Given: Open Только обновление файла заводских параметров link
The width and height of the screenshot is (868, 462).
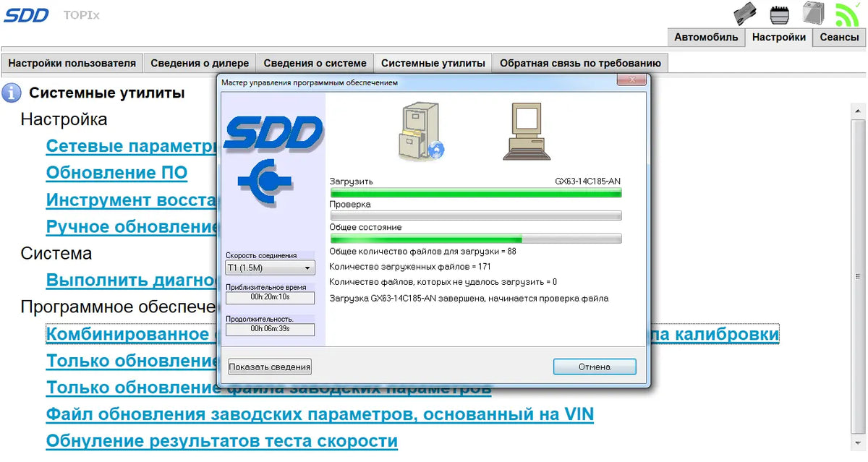Looking at the screenshot, I should coord(269,388).
